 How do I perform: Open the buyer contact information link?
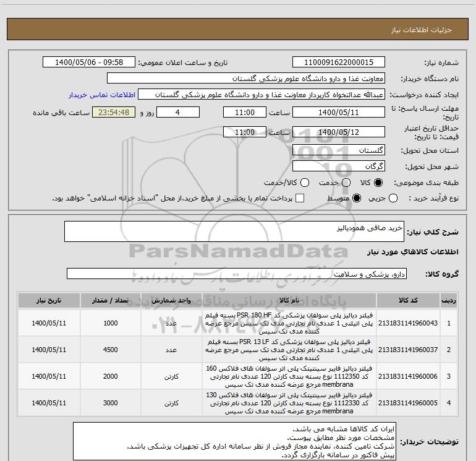point(102,95)
